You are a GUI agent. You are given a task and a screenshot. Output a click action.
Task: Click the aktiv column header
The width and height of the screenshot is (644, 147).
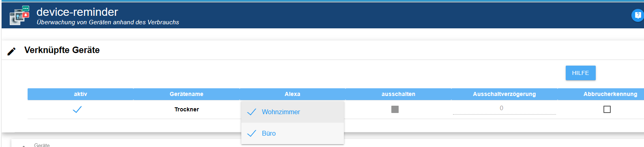pos(80,94)
